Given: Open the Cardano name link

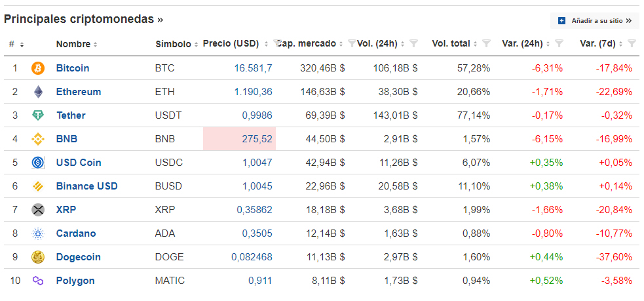Looking at the screenshot, I should [x=76, y=233].
